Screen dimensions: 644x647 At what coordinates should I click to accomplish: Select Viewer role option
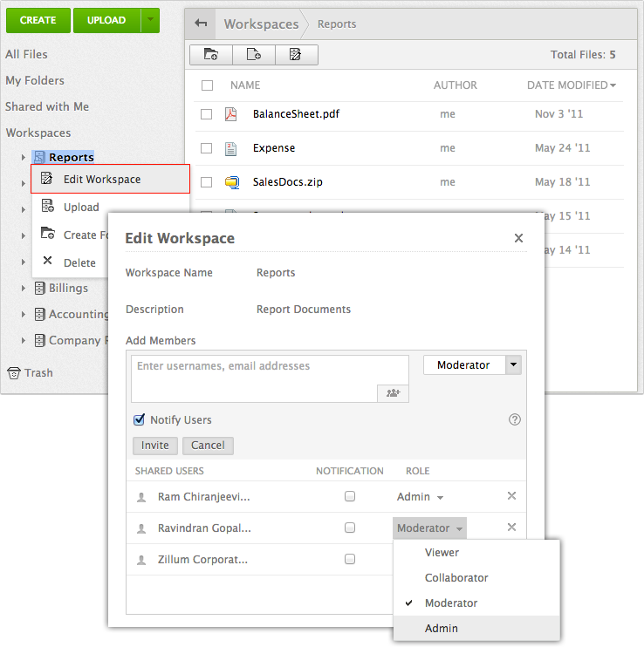point(476,553)
